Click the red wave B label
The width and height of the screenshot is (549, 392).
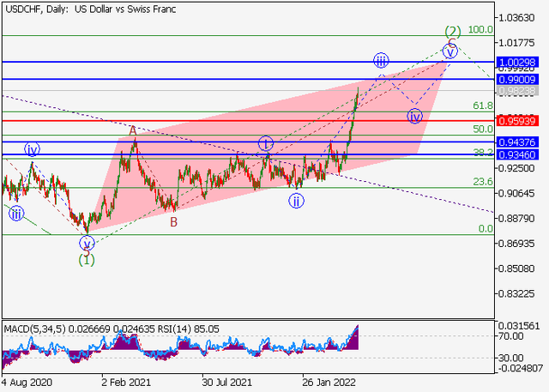[173, 221]
